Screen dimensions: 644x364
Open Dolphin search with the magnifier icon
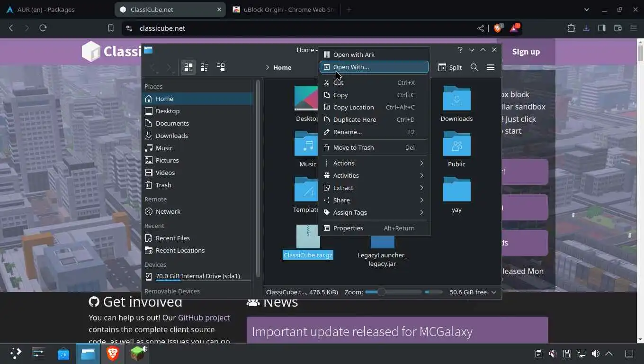coord(474,67)
